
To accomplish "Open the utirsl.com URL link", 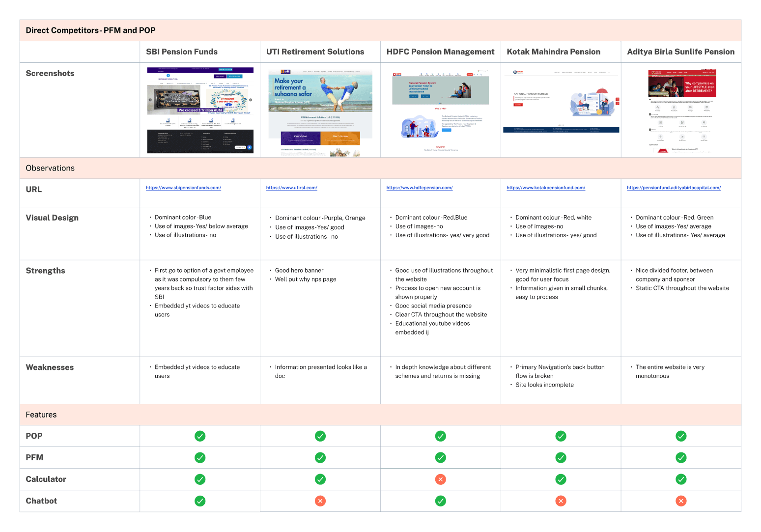I will click(291, 188).
